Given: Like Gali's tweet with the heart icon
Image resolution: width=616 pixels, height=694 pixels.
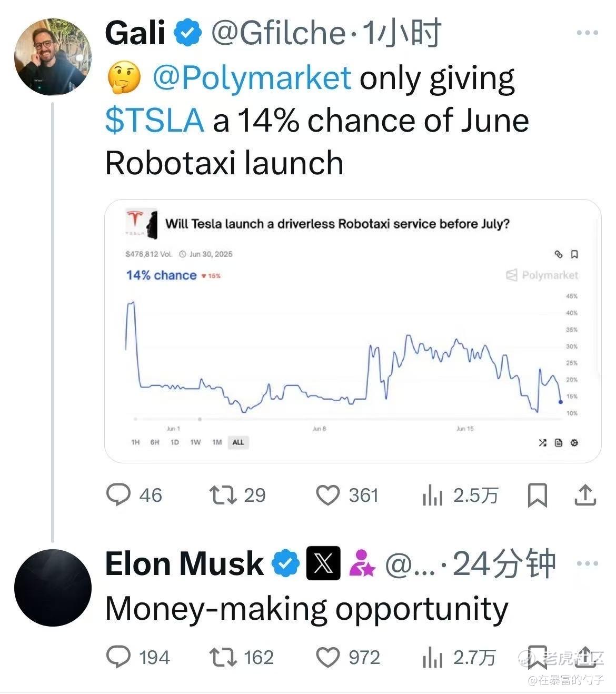Looking at the screenshot, I should pyautogui.click(x=328, y=495).
